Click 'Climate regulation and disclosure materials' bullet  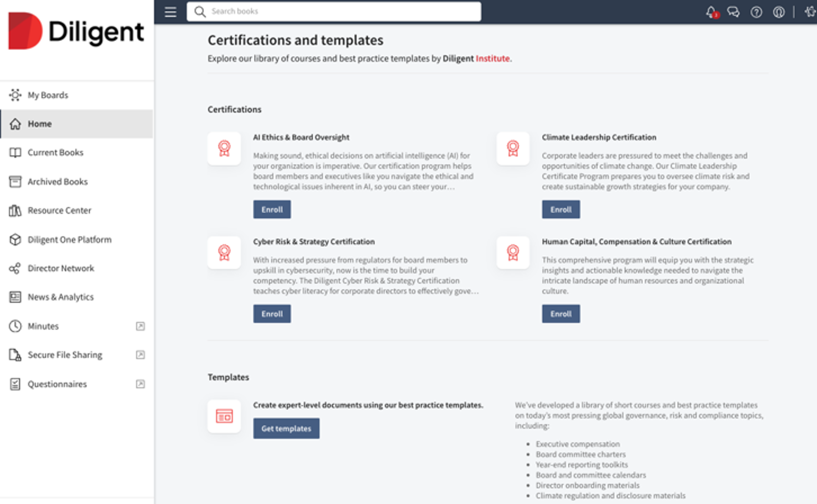tap(611, 496)
